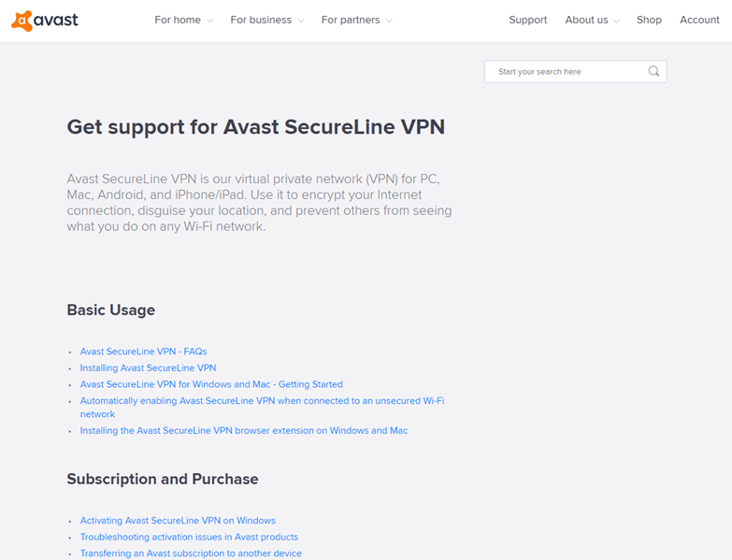Expand the For home dropdown
Screen dimensions: 732x560
[x=184, y=20]
